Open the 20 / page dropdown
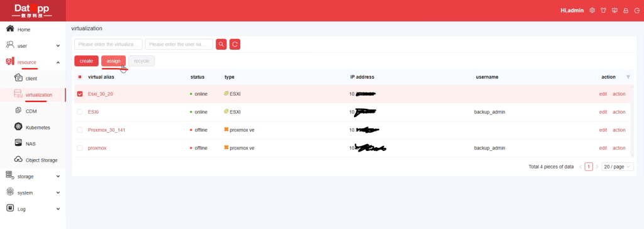644x229 pixels. point(618,167)
